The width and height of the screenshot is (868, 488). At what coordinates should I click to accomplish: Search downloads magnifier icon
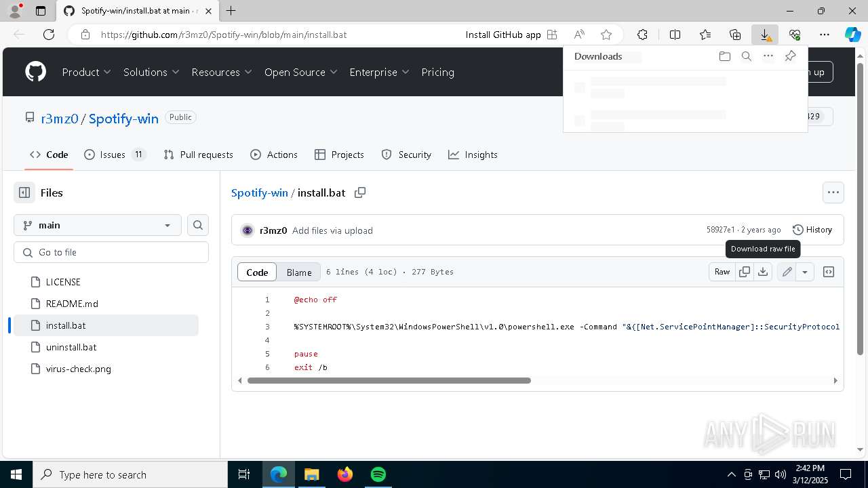(x=746, y=56)
